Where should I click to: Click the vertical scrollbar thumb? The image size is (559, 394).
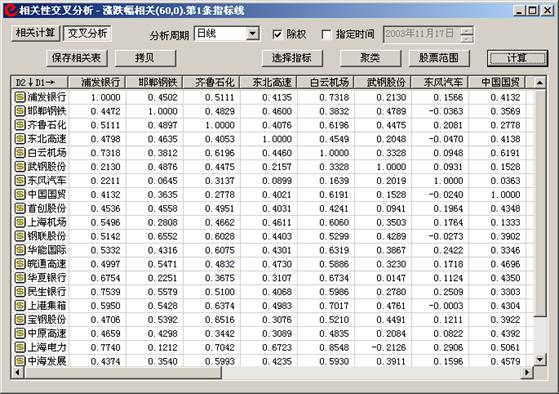point(540,203)
